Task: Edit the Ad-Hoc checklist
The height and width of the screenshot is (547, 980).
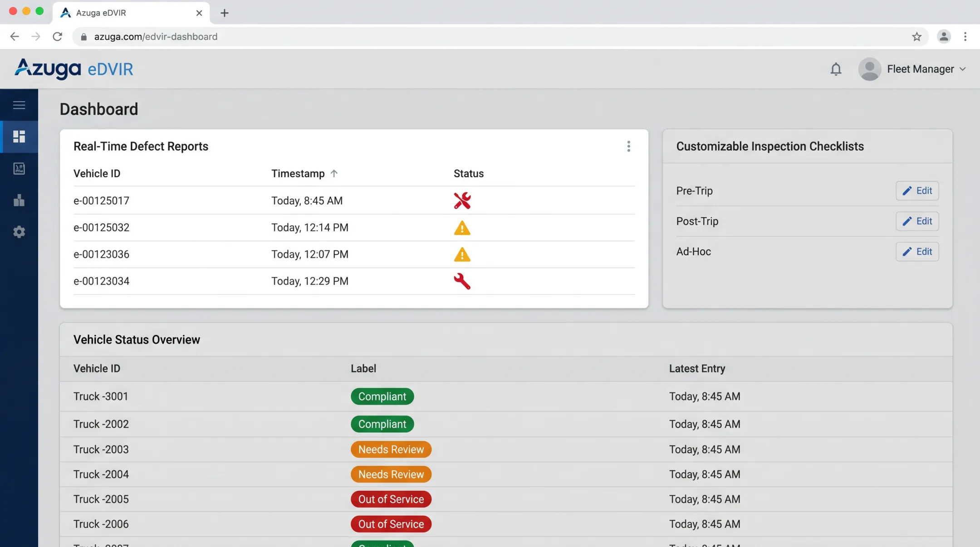Action: pos(917,251)
